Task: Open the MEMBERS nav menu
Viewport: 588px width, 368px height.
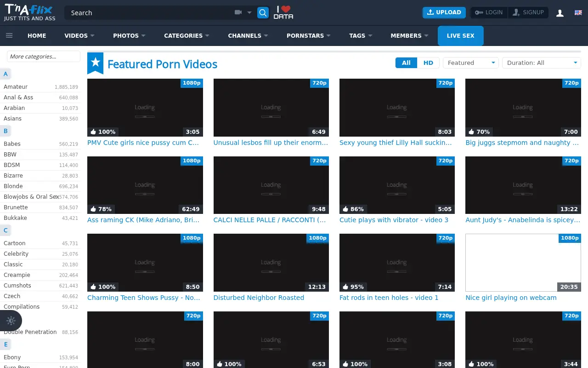Action: [409, 35]
